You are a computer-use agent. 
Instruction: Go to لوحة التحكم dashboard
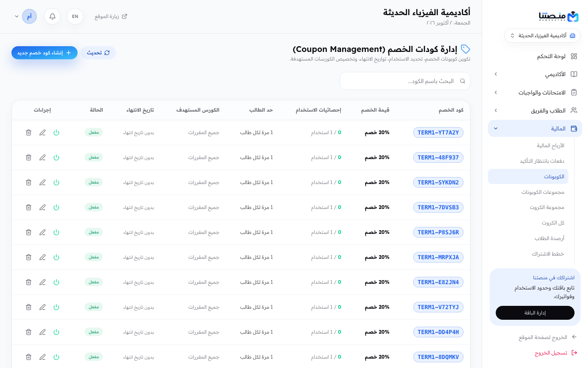tap(535, 56)
